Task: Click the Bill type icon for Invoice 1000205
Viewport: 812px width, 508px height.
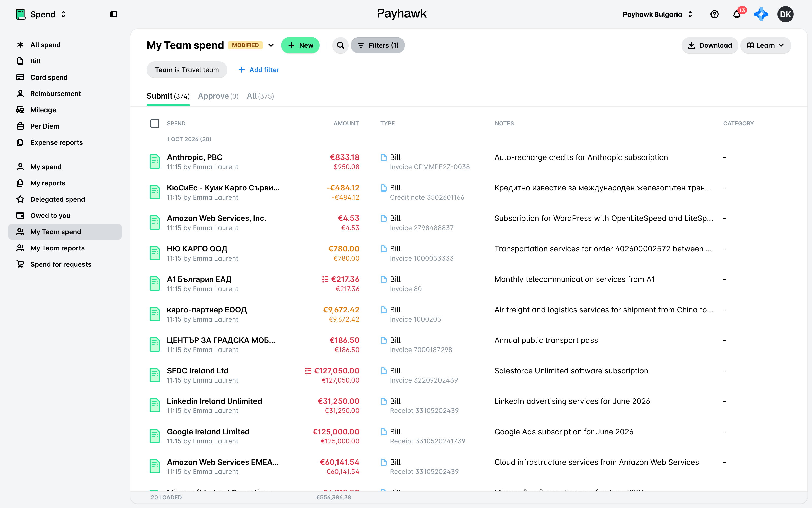Action: [x=383, y=310]
